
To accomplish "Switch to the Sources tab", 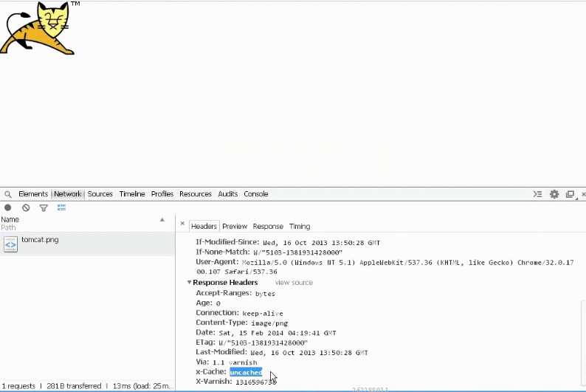I will (x=100, y=194).
